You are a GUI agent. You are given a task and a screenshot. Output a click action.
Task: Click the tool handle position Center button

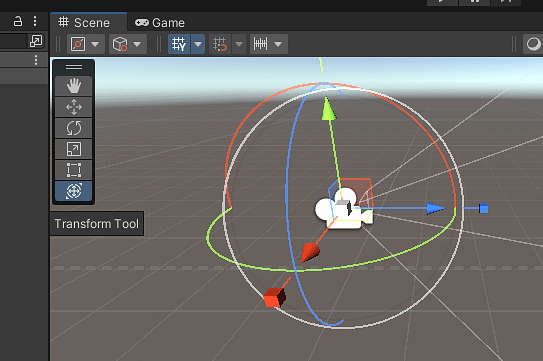coord(78,44)
